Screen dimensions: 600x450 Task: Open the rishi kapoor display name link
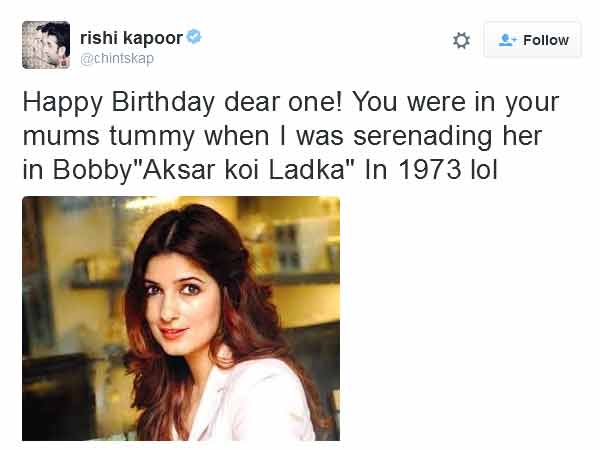point(131,38)
